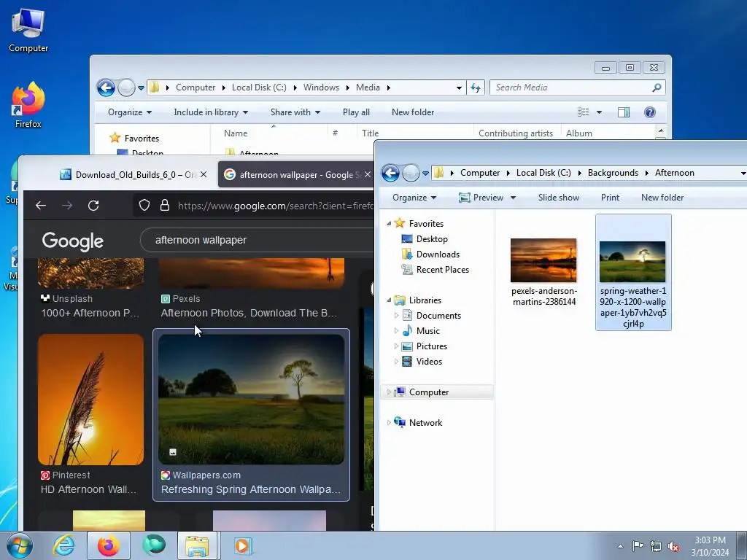
Task: Open Windows Explorer taskbar button
Action: tap(197, 545)
